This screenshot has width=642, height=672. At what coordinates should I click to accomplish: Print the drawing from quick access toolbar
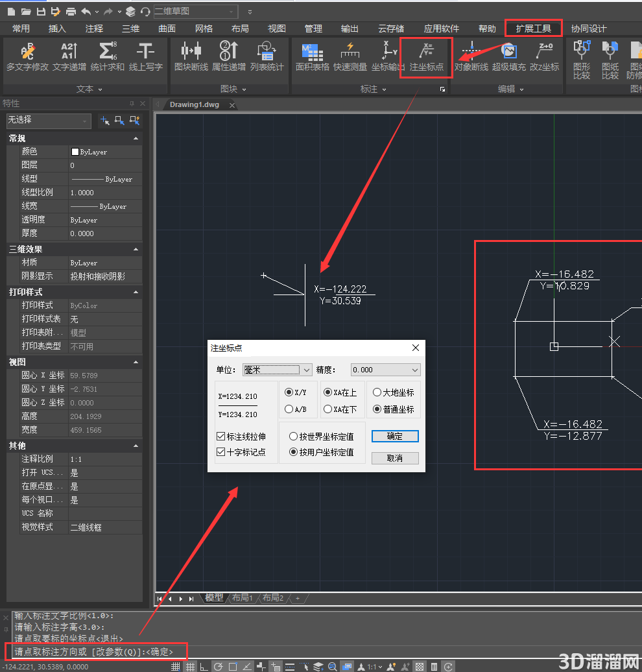pos(71,12)
